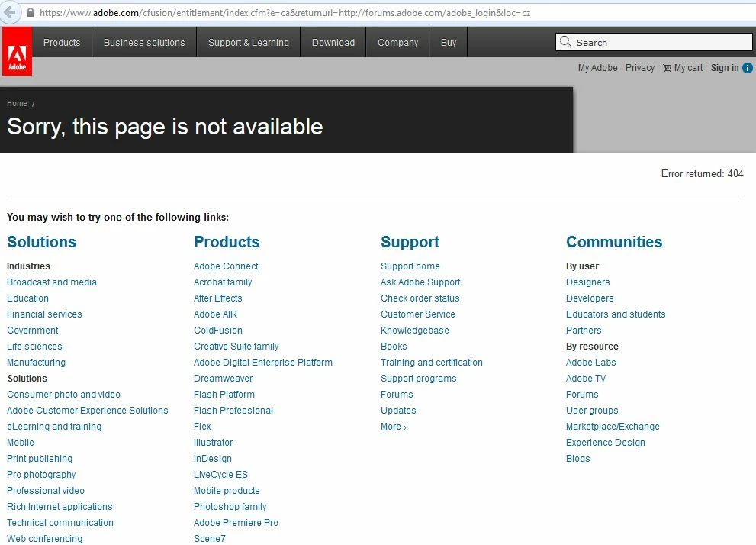The height and width of the screenshot is (545, 756).
Task: Open Training and certification link
Action: point(432,363)
